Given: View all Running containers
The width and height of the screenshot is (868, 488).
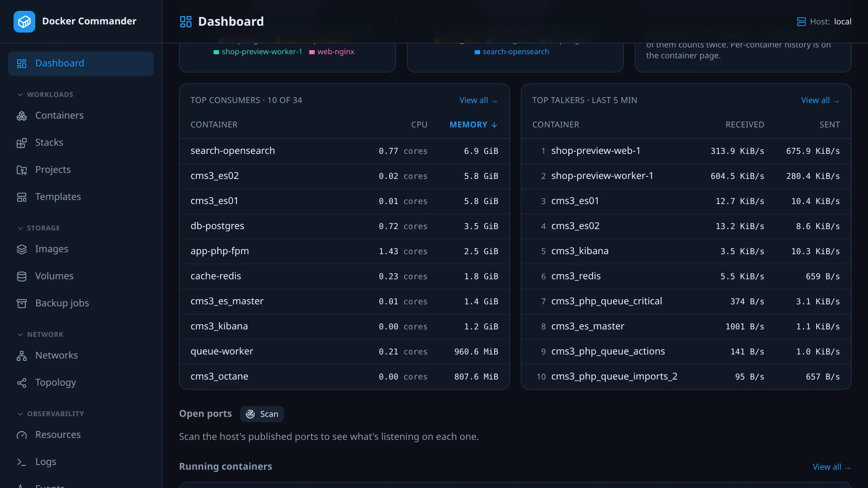Looking at the screenshot, I should pos(832,467).
